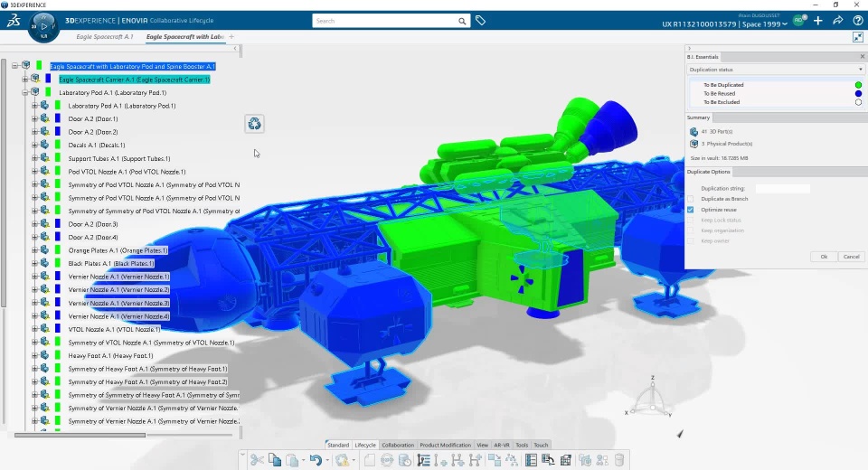Click the update warning icon in bottom toolbar
The height and width of the screenshot is (470, 868).
click(342, 459)
